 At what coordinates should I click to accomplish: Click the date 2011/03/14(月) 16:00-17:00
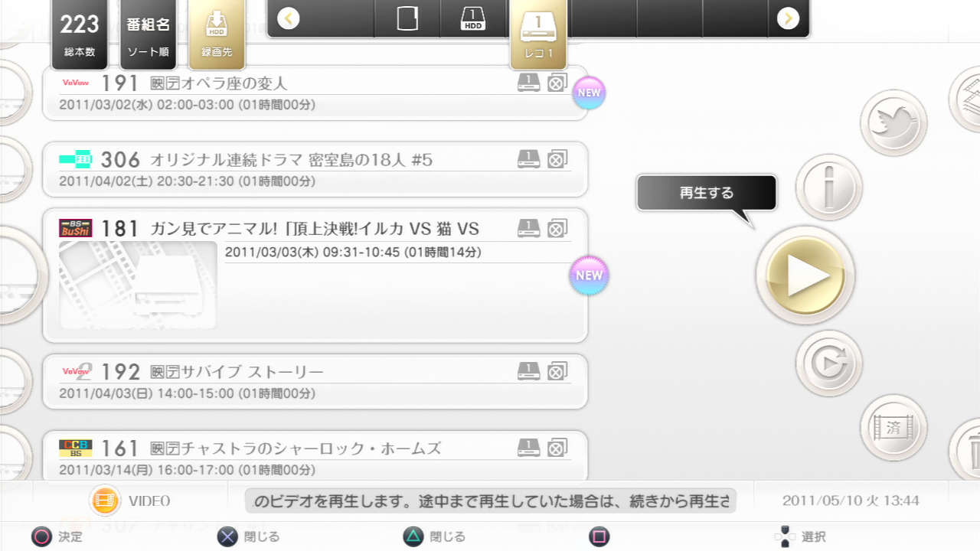187,470
